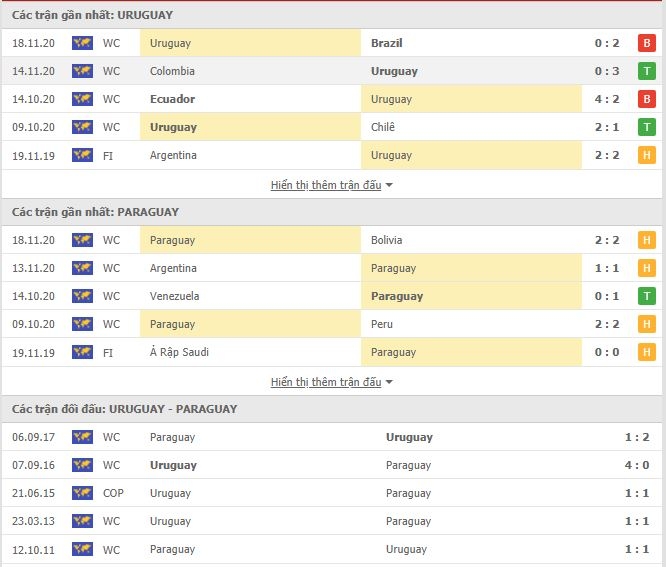Select the 'Các trận gần nhất: URUGUAY' header
The height and width of the screenshot is (567, 666).
92,15
